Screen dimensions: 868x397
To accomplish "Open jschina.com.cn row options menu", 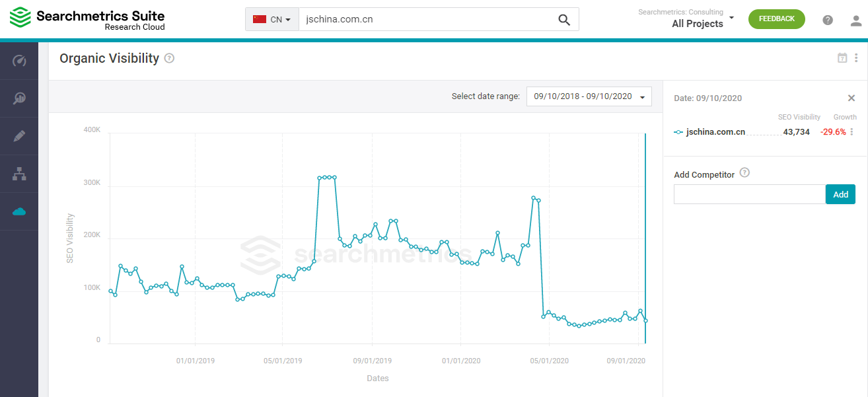I will point(851,131).
